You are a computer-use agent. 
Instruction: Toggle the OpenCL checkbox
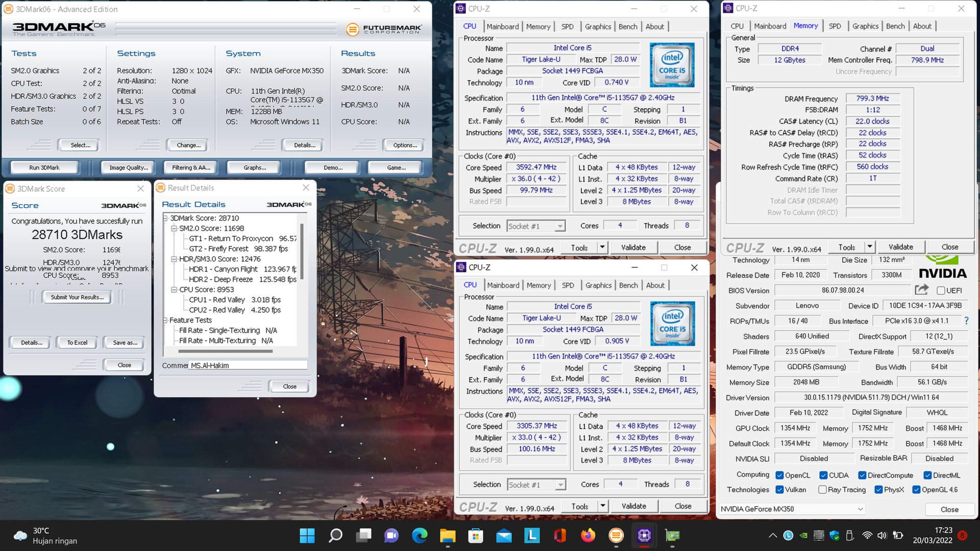[x=779, y=475]
